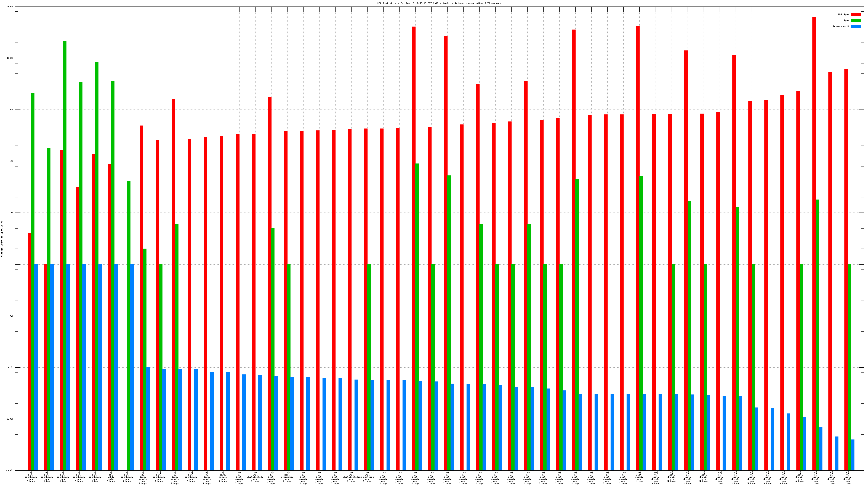Click the ips.backscatterer.org 5 hops label

[x=367, y=477]
